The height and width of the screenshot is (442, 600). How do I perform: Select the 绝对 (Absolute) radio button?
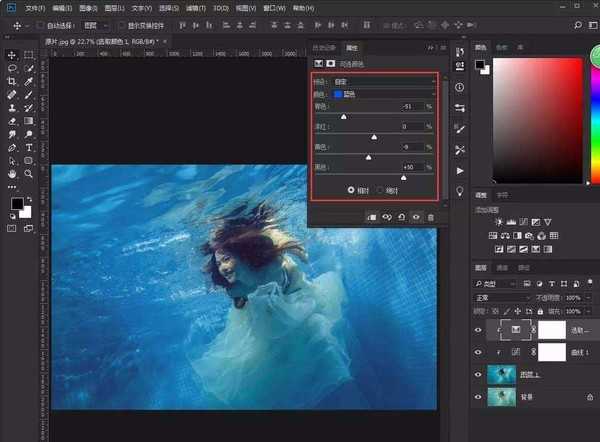pyautogui.click(x=379, y=189)
